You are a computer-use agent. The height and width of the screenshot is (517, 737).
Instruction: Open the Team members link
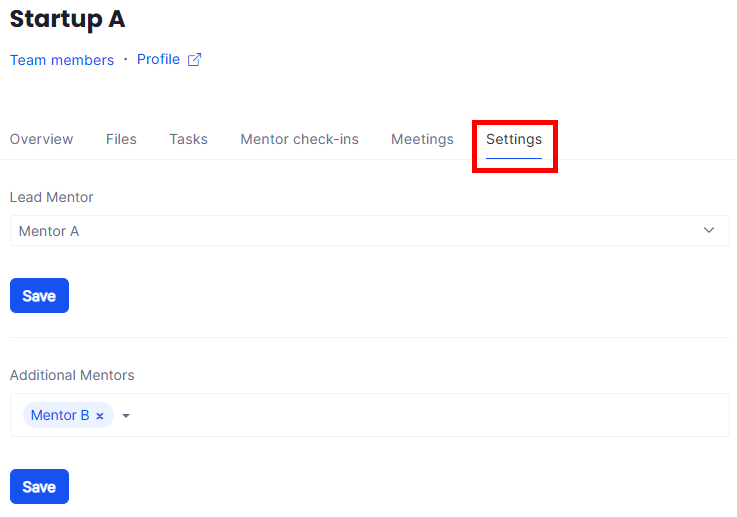coord(62,60)
